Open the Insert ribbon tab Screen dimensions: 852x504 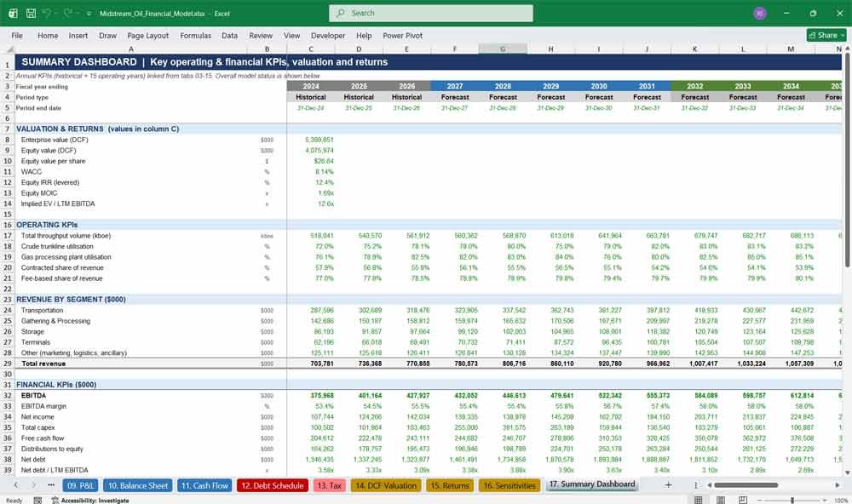tap(78, 35)
